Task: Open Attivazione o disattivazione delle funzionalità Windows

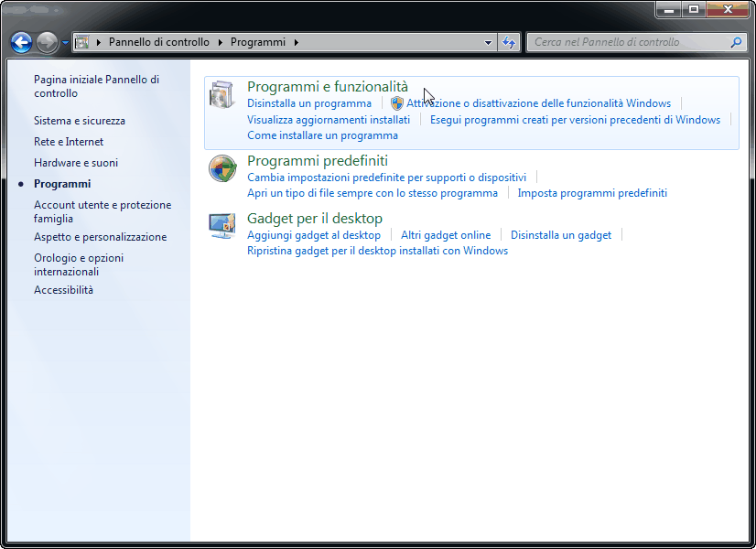Action: click(x=538, y=103)
